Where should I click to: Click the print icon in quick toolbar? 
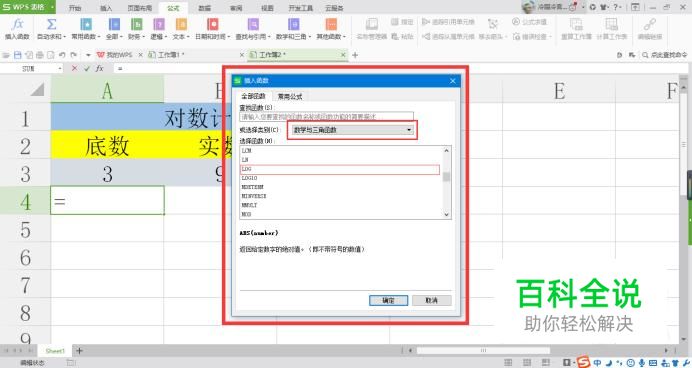pyautogui.click(x=40, y=55)
